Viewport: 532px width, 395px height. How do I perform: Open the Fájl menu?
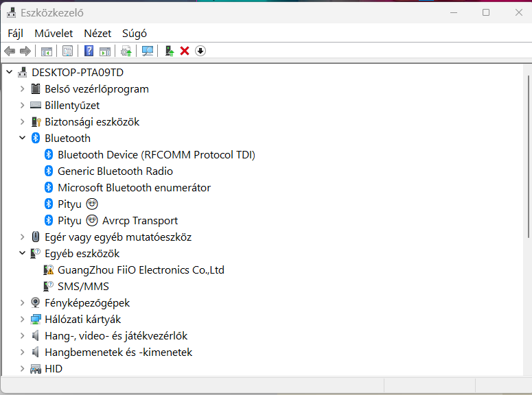(x=15, y=33)
